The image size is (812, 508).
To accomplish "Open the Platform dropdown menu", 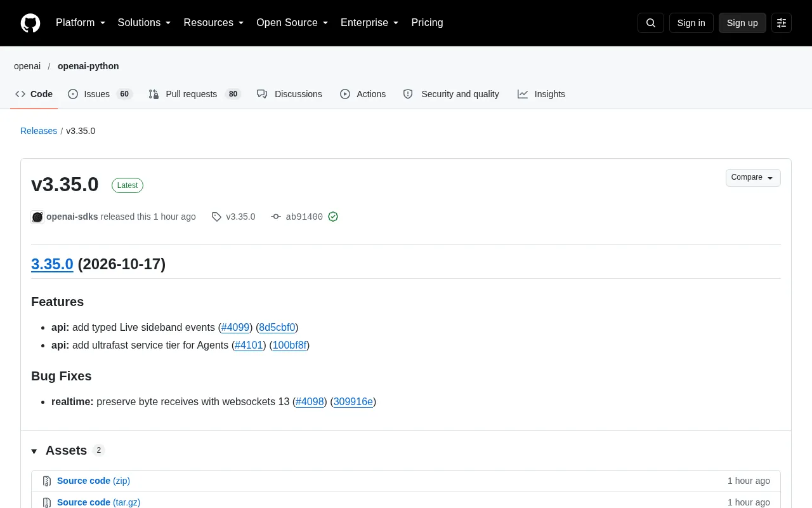I will (x=81, y=23).
